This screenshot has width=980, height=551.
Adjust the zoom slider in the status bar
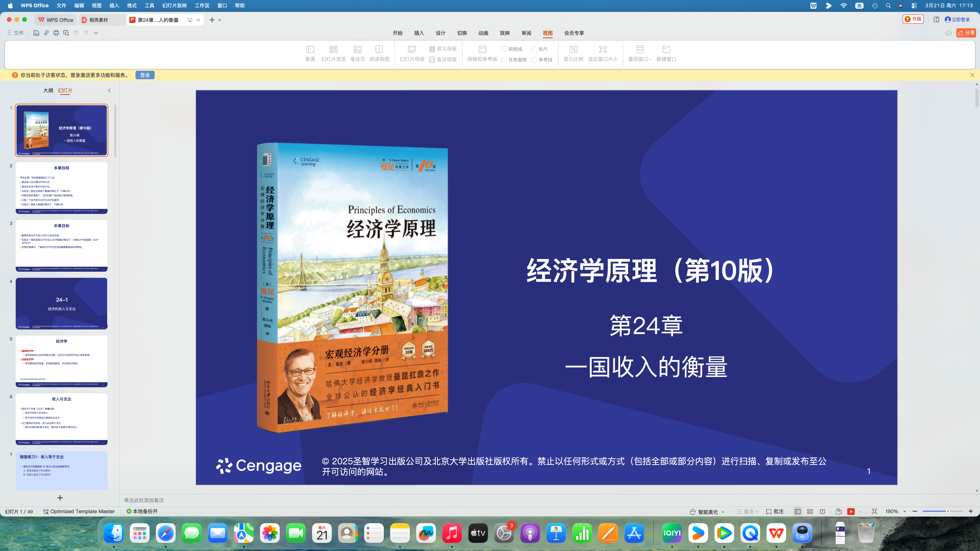pyautogui.click(x=948, y=511)
